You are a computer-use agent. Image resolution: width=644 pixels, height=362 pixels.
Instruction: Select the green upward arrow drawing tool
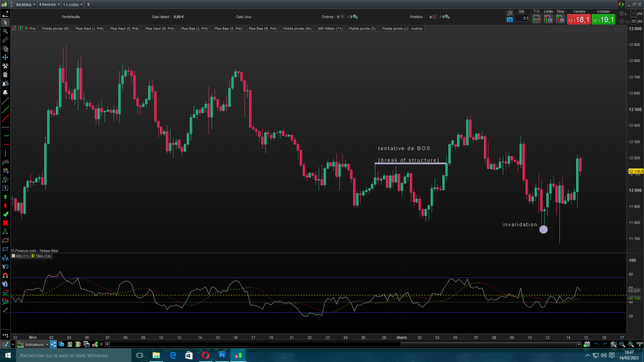5,197
